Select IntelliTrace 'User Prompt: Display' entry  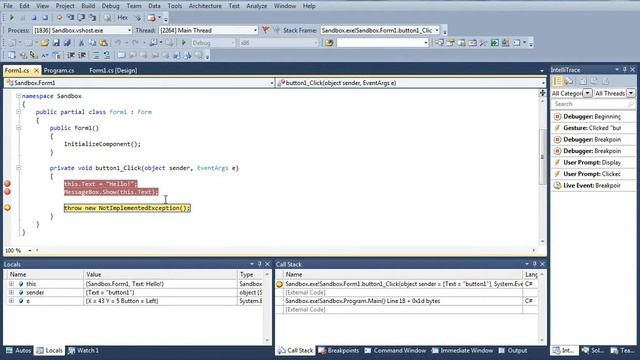coord(593,162)
